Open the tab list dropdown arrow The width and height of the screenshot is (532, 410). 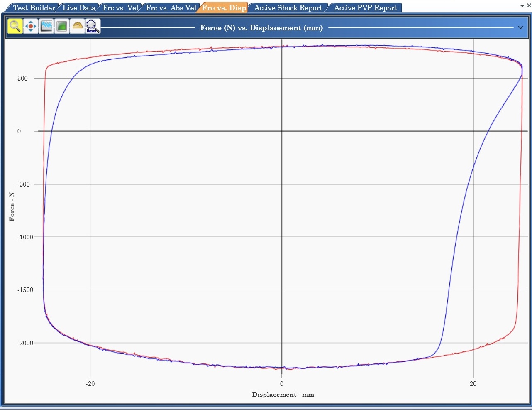(x=522, y=6)
